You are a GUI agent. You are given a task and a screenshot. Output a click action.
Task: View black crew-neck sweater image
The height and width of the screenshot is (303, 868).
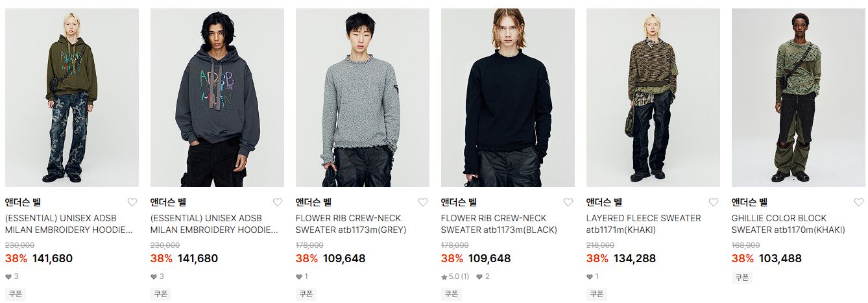pos(508,97)
